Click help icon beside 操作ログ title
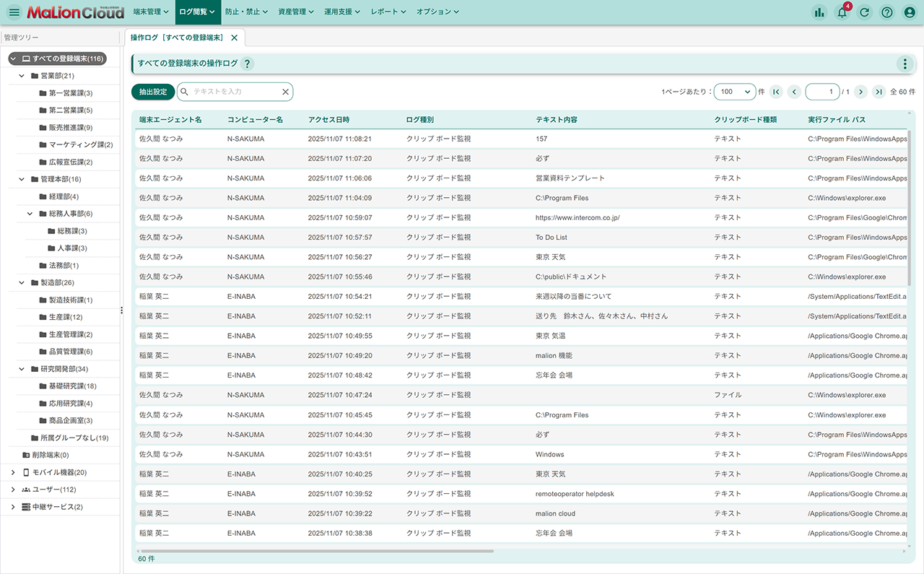924x574 pixels. point(247,64)
